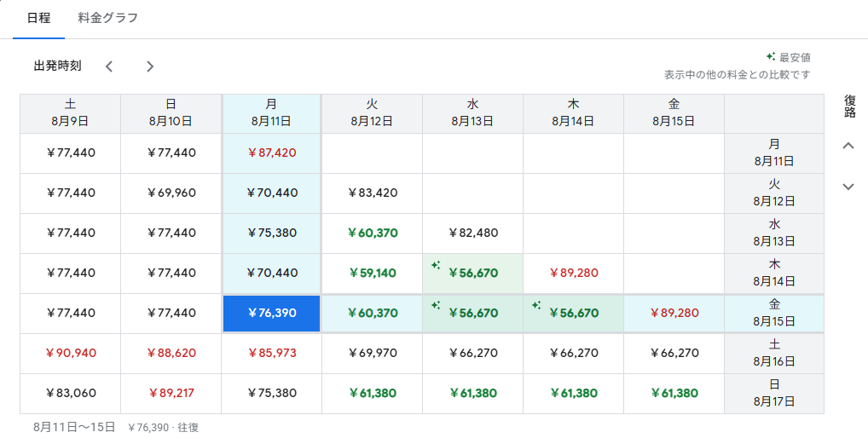This screenshot has width=868, height=438.
Task: Select the green ¥59,140 fare
Action: 372,273
